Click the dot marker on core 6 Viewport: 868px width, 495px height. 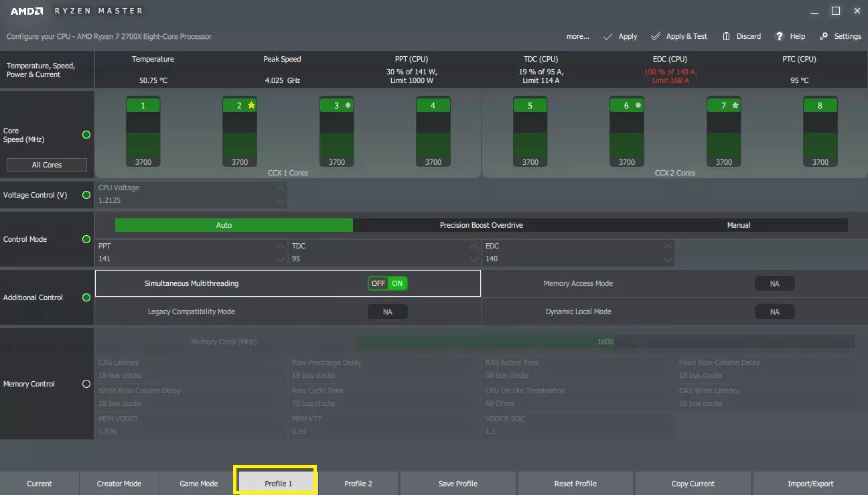638,105
